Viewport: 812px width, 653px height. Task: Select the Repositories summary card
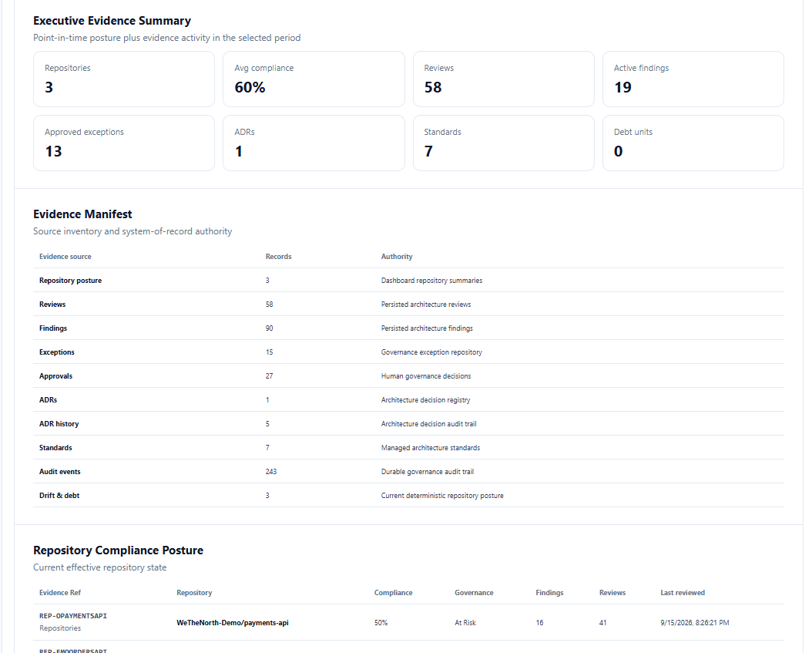point(124,79)
